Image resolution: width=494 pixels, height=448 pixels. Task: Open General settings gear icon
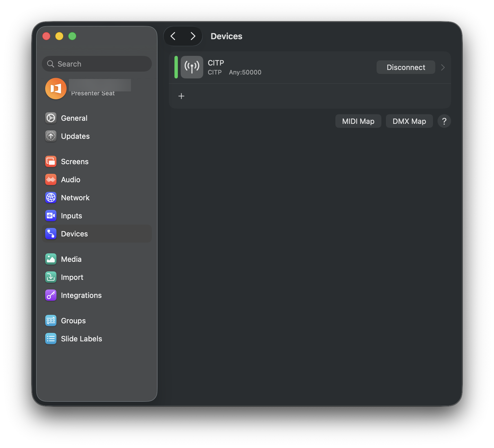pyautogui.click(x=51, y=118)
